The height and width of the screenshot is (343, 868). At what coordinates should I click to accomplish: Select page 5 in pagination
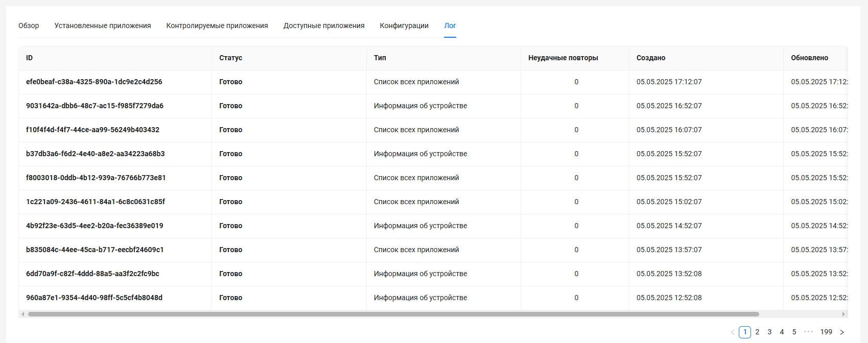(x=794, y=332)
